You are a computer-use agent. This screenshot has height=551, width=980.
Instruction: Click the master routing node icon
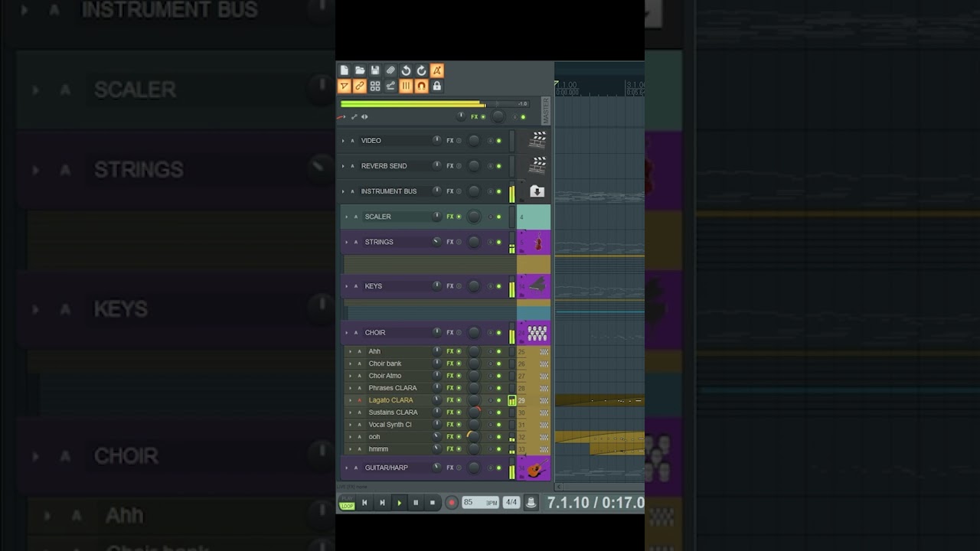click(x=354, y=117)
